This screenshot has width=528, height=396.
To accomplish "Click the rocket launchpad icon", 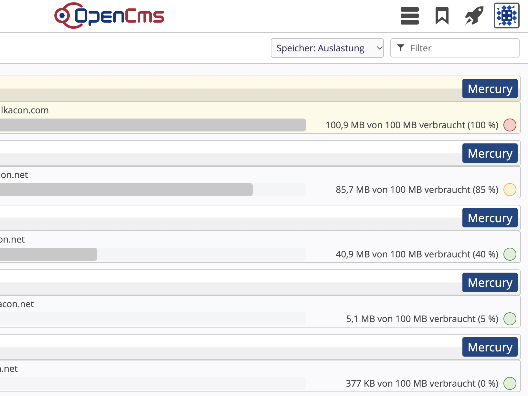I will coord(474,15).
